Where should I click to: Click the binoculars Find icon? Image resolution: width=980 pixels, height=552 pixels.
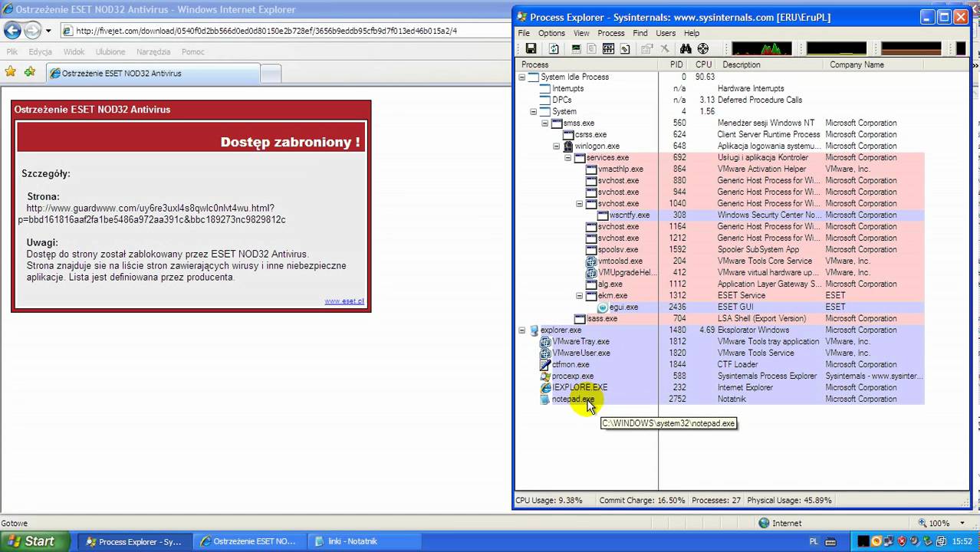click(x=686, y=49)
